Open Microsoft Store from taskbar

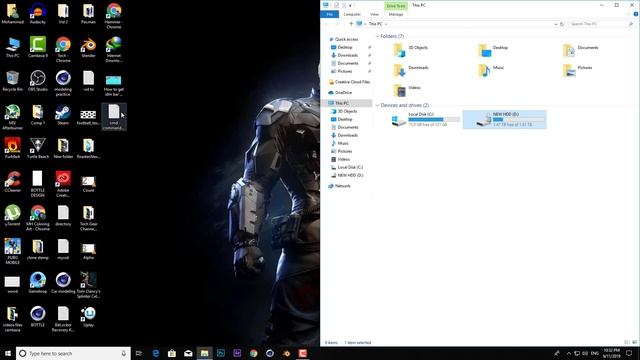172,353
